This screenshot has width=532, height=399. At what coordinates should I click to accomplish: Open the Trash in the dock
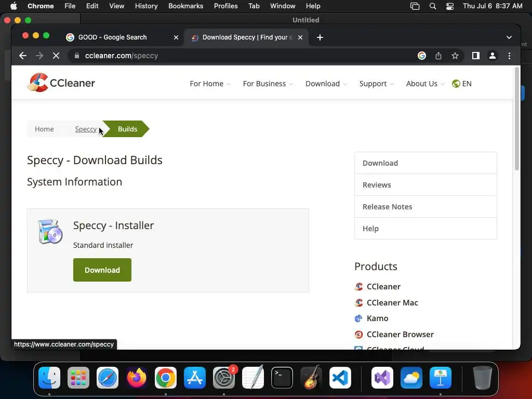coord(483,378)
